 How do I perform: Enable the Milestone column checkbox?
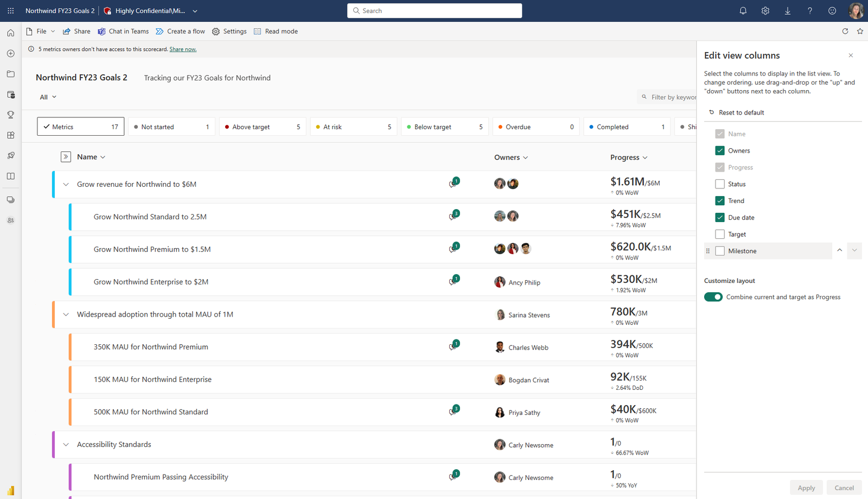point(720,251)
